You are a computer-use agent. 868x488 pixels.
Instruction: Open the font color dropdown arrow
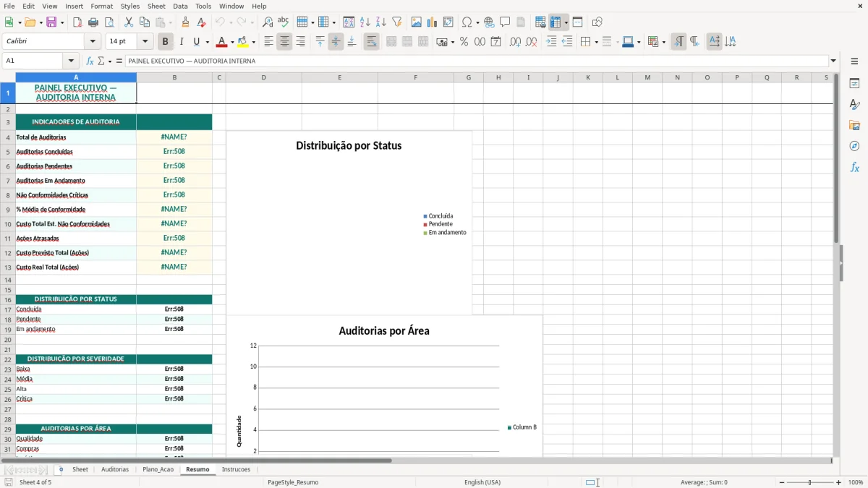tap(231, 42)
